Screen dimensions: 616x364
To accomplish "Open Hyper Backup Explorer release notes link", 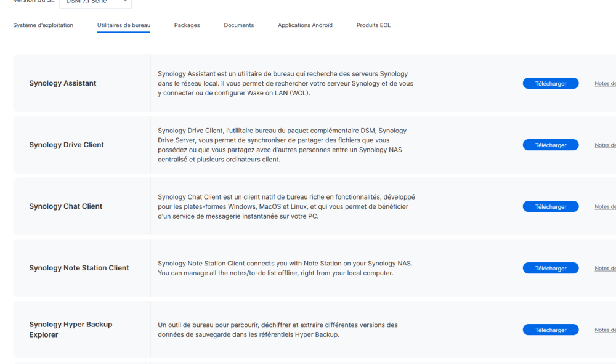I will 605,330.
